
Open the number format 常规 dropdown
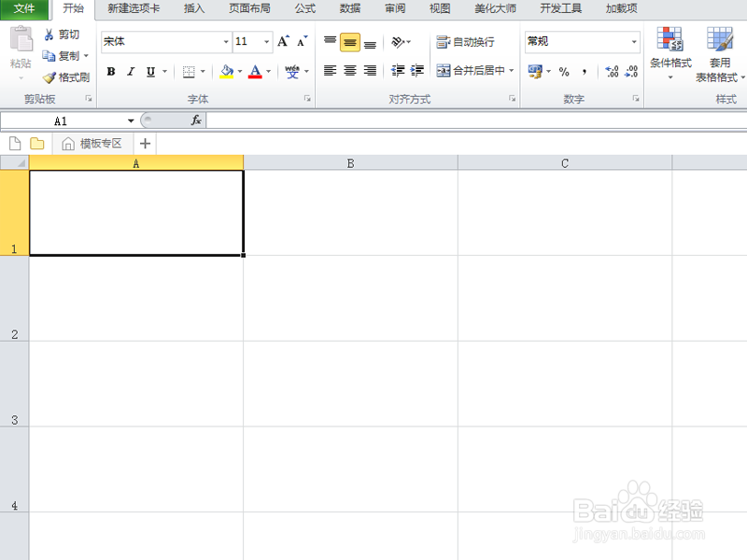(634, 42)
